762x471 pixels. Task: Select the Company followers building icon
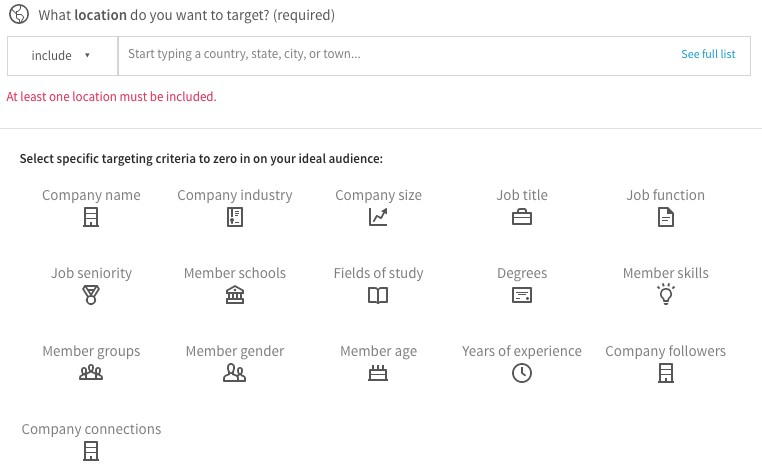tap(666, 373)
